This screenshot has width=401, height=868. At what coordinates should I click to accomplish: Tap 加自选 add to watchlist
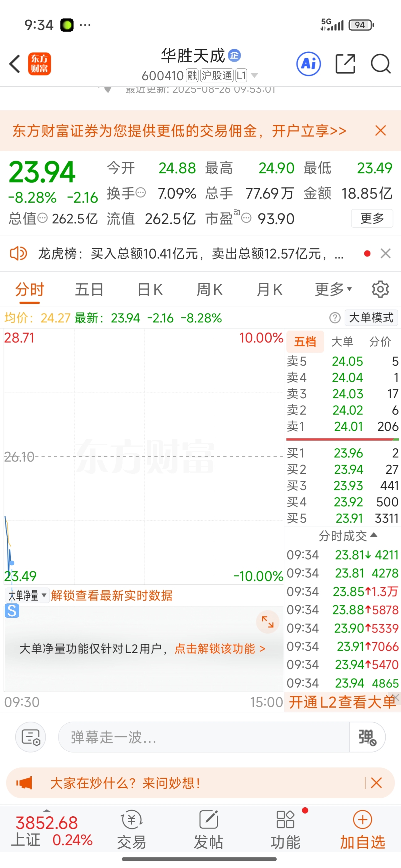362,829
